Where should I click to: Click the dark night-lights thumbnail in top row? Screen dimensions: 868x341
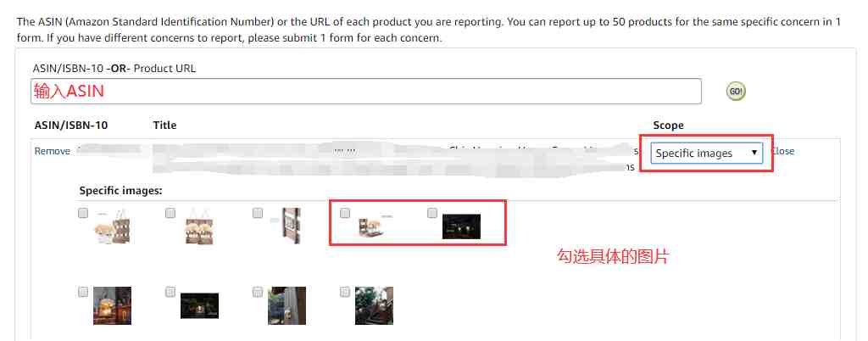click(461, 227)
